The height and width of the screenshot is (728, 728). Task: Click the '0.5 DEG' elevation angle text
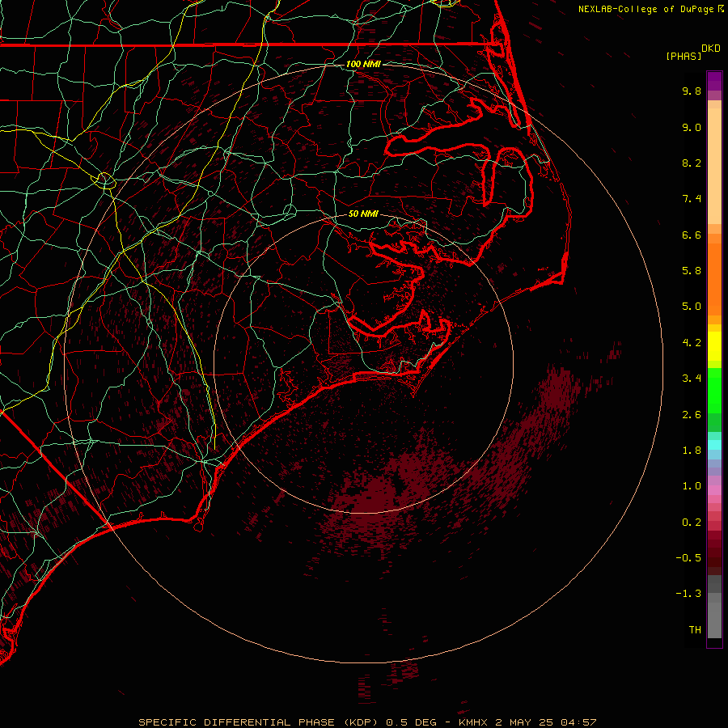click(412, 722)
